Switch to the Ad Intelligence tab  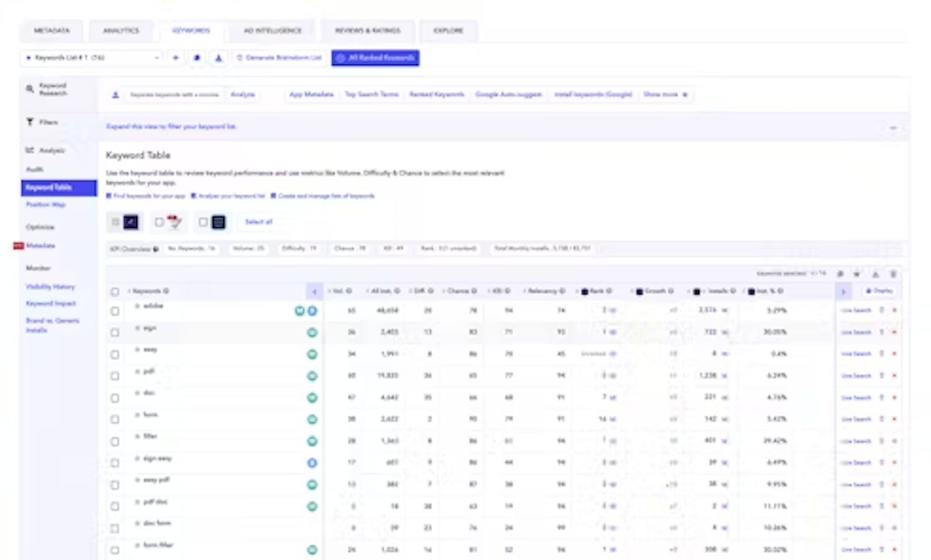[272, 30]
